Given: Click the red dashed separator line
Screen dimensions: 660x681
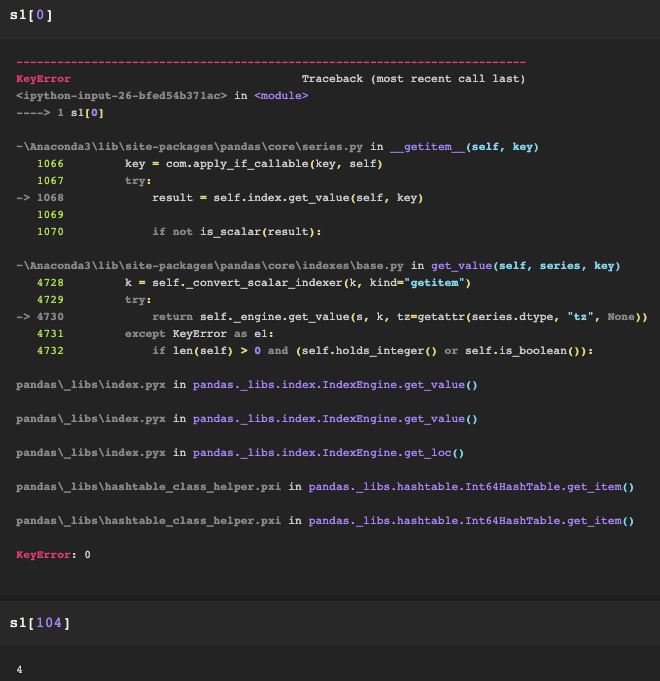Looking at the screenshot, I should (271, 62).
